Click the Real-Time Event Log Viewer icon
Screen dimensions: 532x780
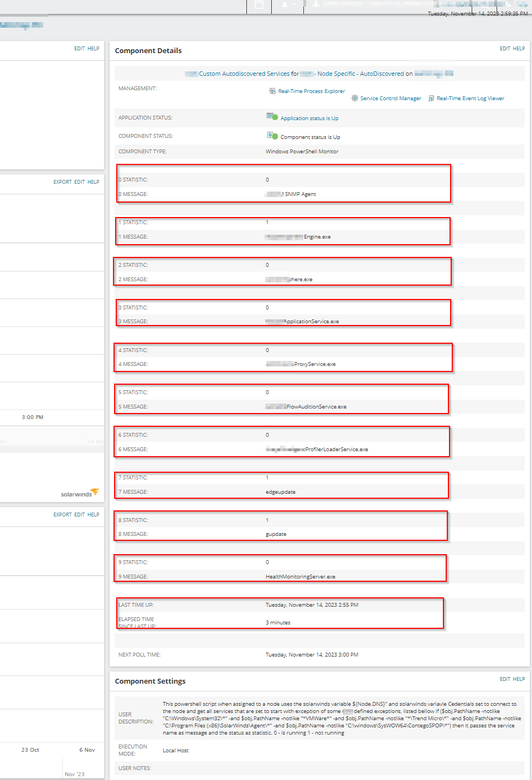click(x=431, y=98)
